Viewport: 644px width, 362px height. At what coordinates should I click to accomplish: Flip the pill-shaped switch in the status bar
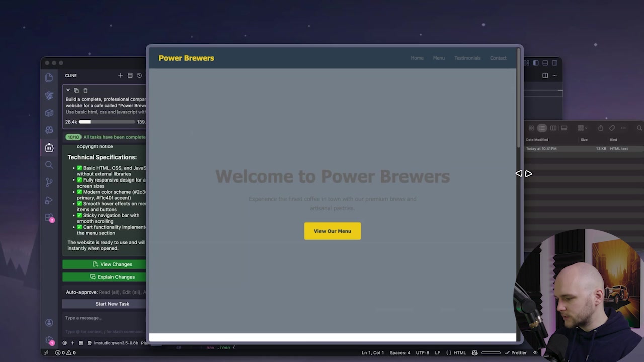(x=491, y=352)
